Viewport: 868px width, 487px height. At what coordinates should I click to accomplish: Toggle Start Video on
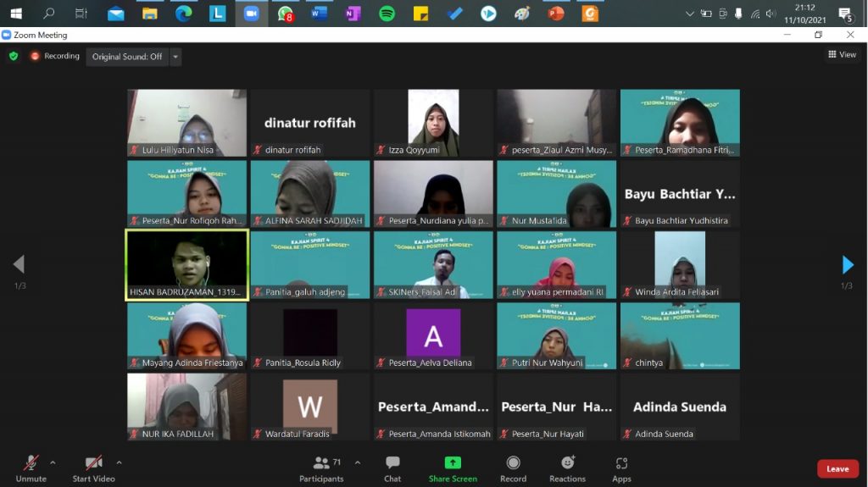93,468
